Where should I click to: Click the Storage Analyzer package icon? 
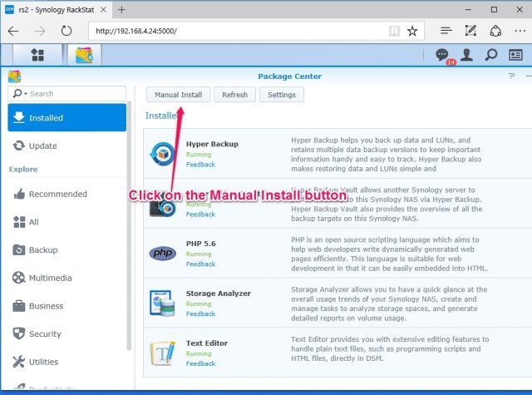(x=162, y=303)
